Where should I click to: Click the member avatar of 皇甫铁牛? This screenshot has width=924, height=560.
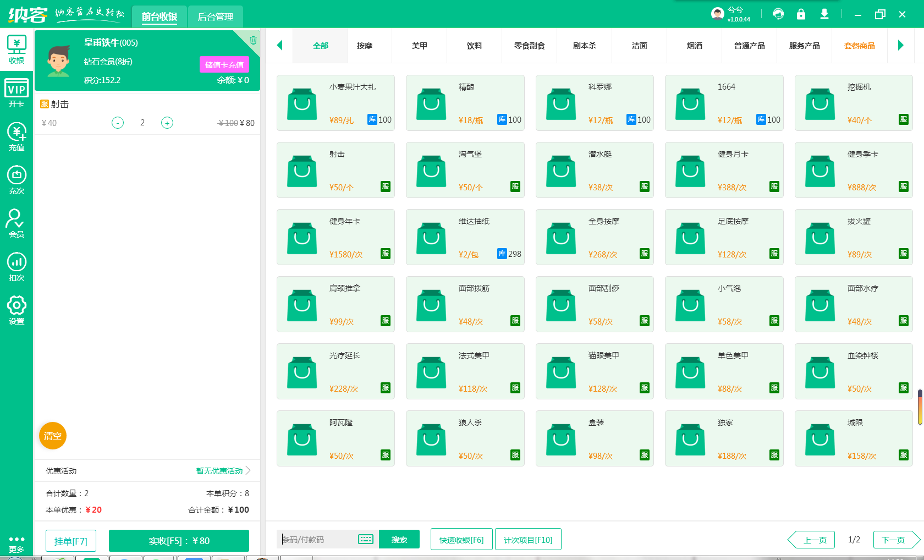click(x=58, y=61)
